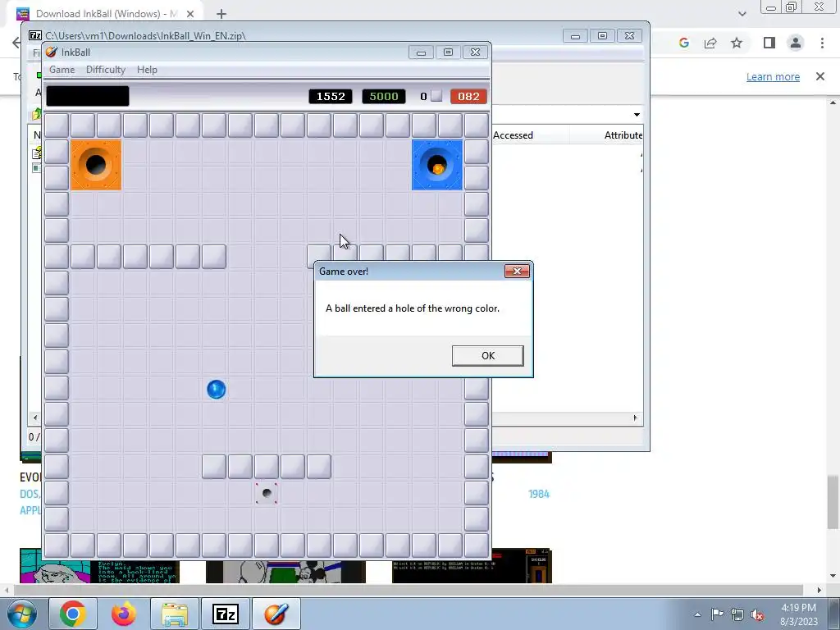Screen dimensions: 840x630
Task: Show hidden tray icons arrow
Action: tap(697, 614)
